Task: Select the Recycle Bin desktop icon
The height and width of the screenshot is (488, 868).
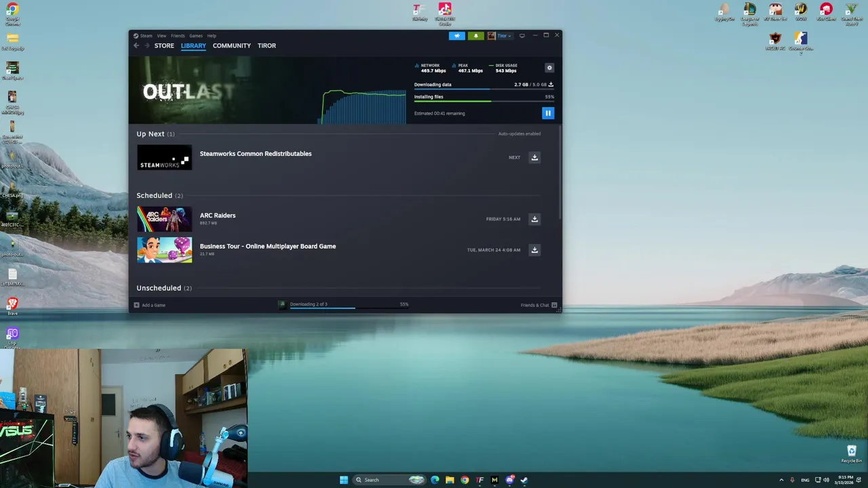Action: (852, 453)
